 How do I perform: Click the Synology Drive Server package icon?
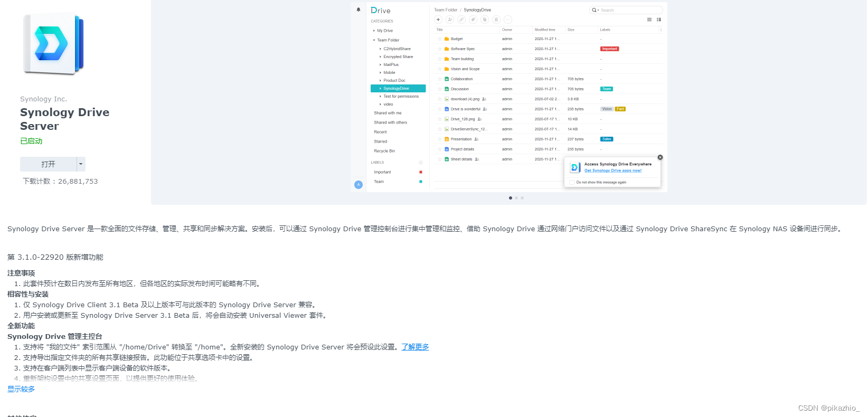[53, 44]
